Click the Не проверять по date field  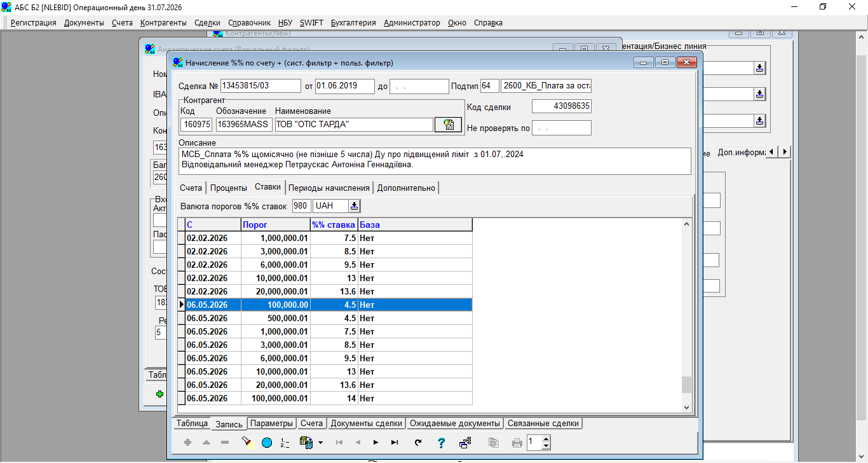[562, 128]
